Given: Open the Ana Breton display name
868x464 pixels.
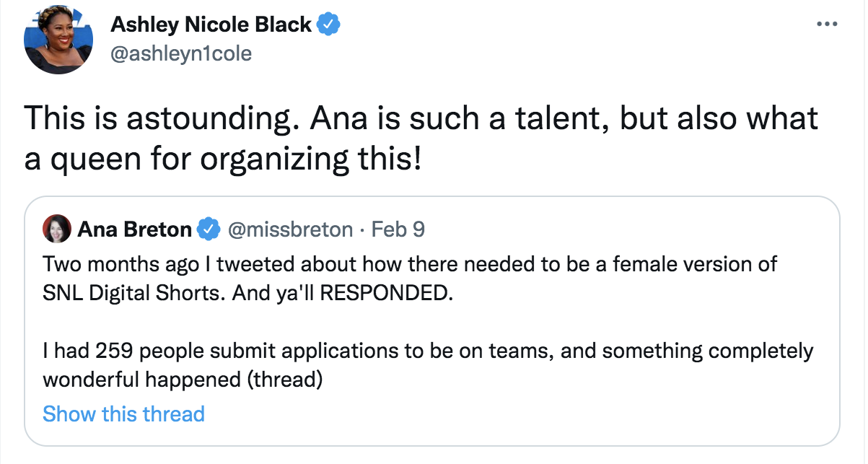Looking at the screenshot, I should (x=135, y=229).
